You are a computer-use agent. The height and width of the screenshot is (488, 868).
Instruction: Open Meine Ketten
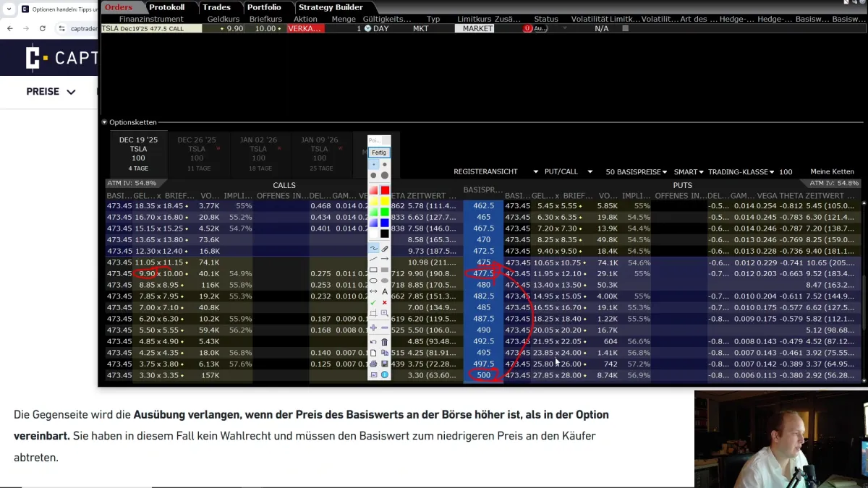point(832,171)
